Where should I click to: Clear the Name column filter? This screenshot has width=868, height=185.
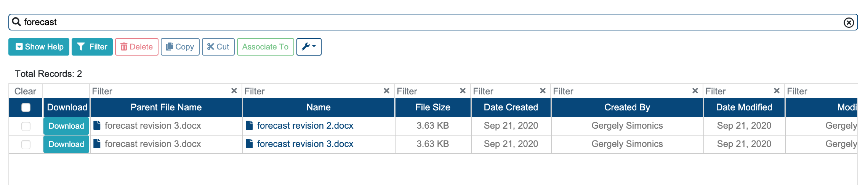[386, 91]
